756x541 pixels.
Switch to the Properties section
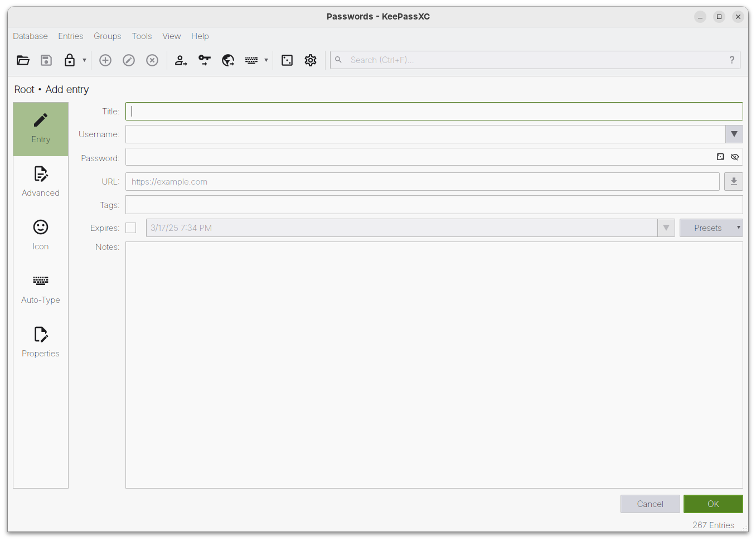pos(41,343)
